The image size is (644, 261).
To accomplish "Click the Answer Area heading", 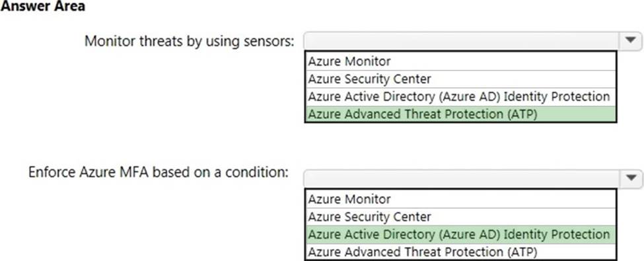I will (43, 6).
